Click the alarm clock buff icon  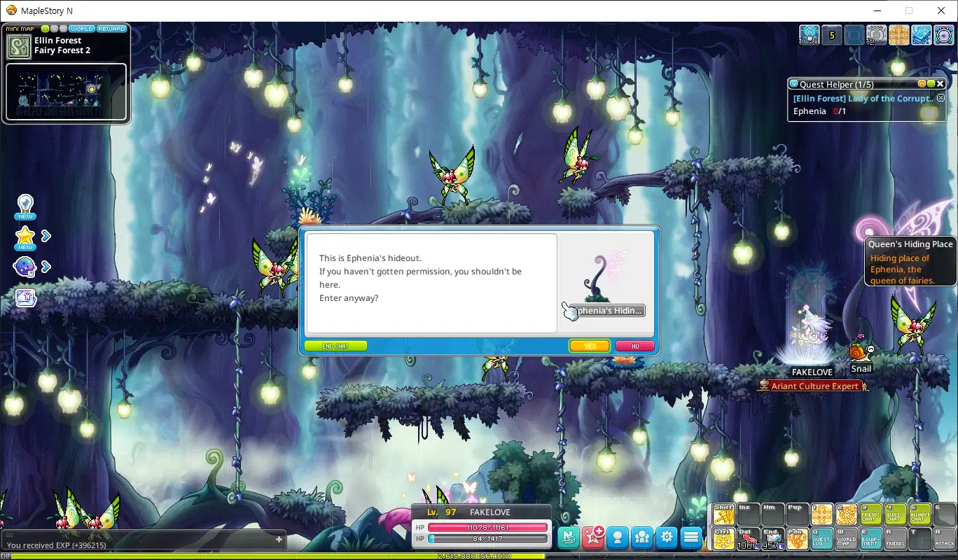pyautogui.click(x=944, y=35)
